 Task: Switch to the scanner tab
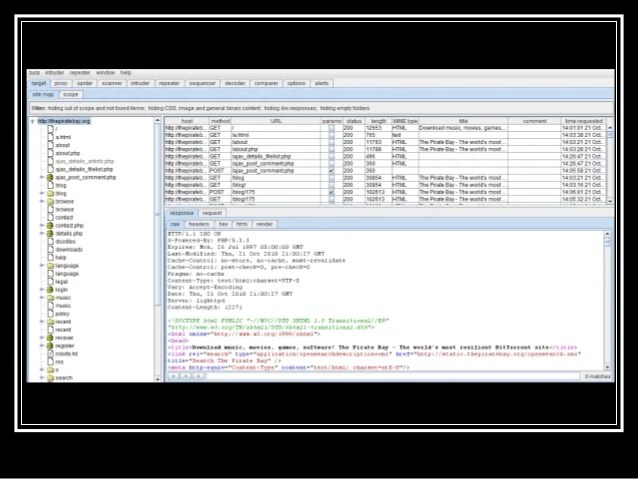(112, 83)
